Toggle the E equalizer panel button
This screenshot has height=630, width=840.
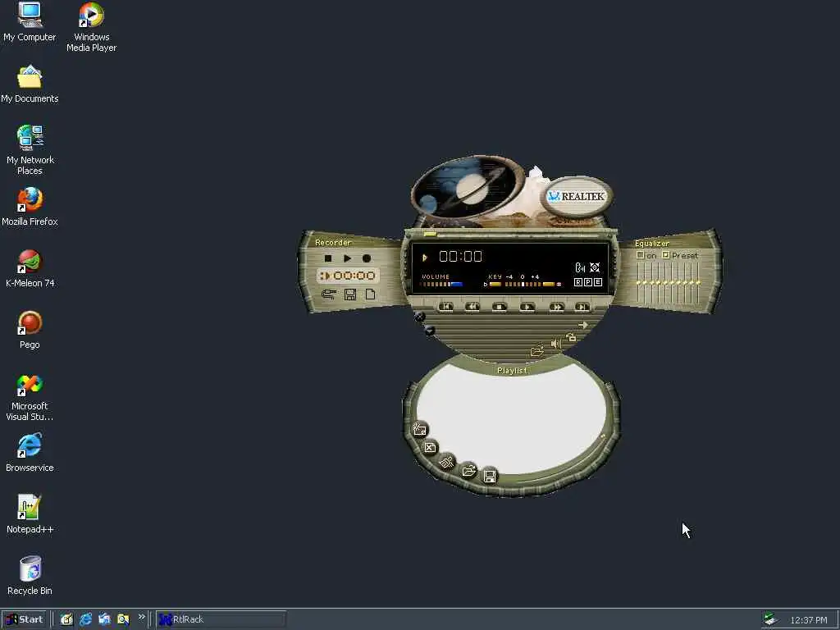pyautogui.click(x=598, y=282)
